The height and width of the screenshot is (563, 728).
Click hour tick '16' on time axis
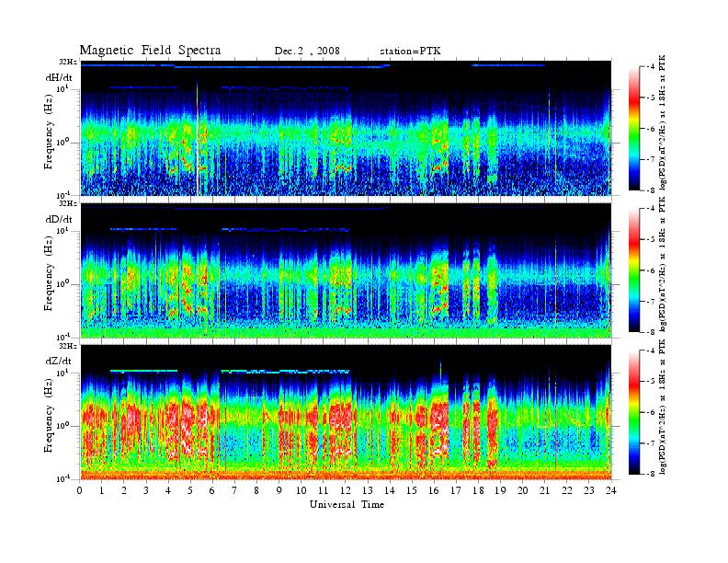(x=434, y=490)
